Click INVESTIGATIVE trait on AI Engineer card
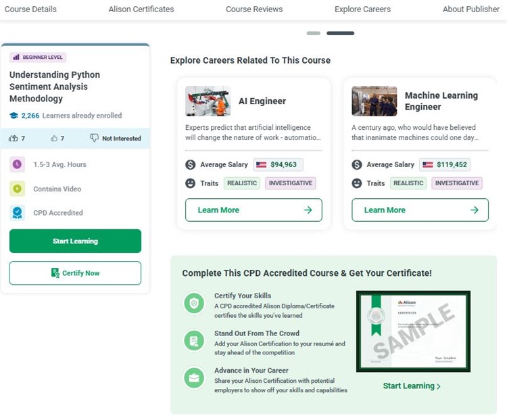 [291, 183]
